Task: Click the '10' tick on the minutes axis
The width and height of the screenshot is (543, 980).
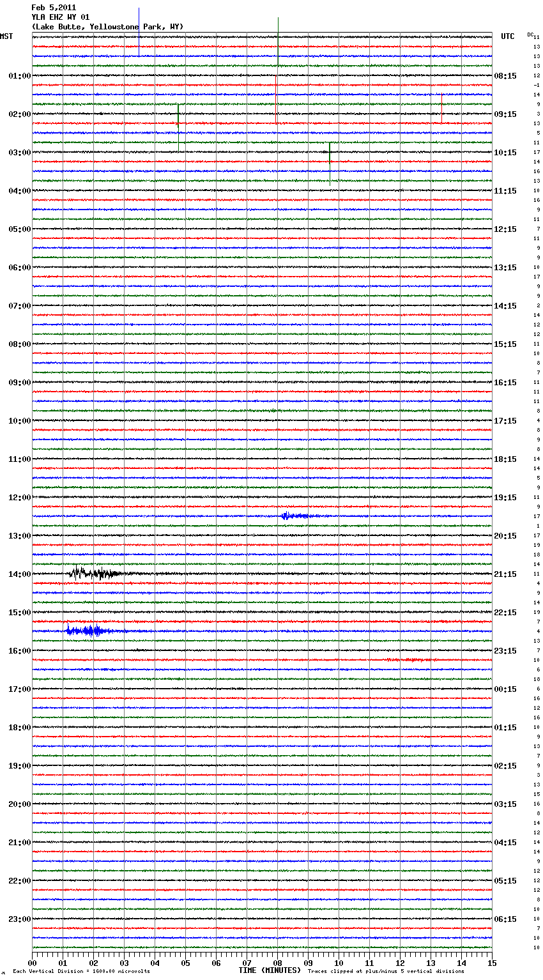Action: pos(339,963)
